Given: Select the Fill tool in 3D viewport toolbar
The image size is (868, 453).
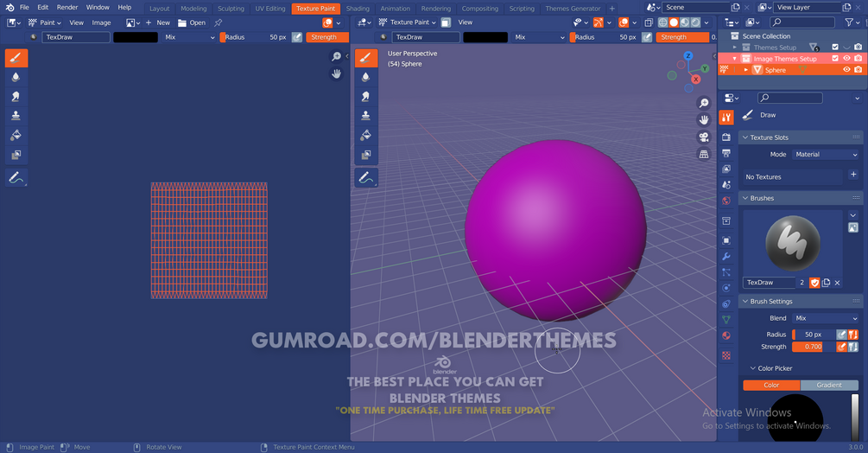Looking at the screenshot, I should [366, 135].
